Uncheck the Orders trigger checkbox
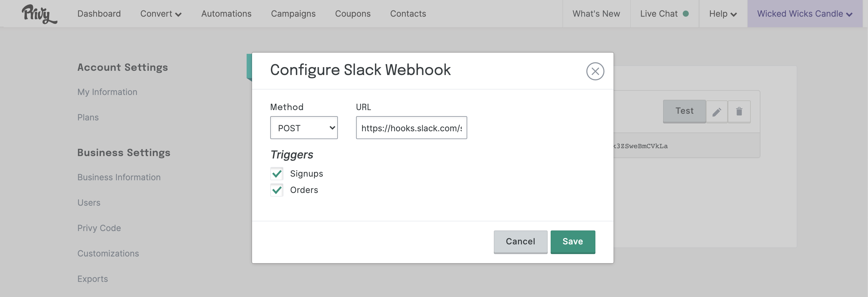The width and height of the screenshot is (868, 297). (x=277, y=190)
